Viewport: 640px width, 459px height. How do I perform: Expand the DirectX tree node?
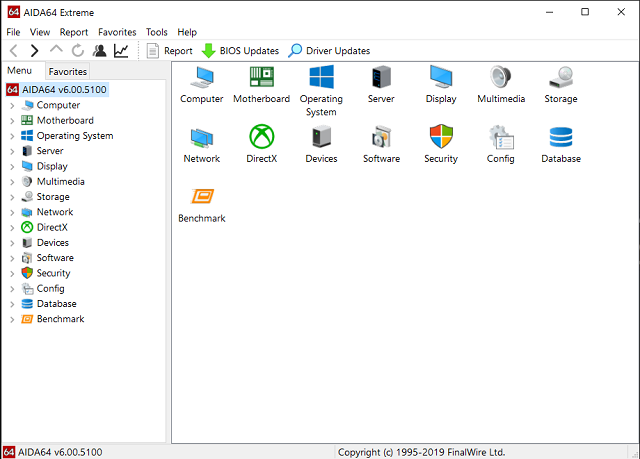[x=12, y=228]
